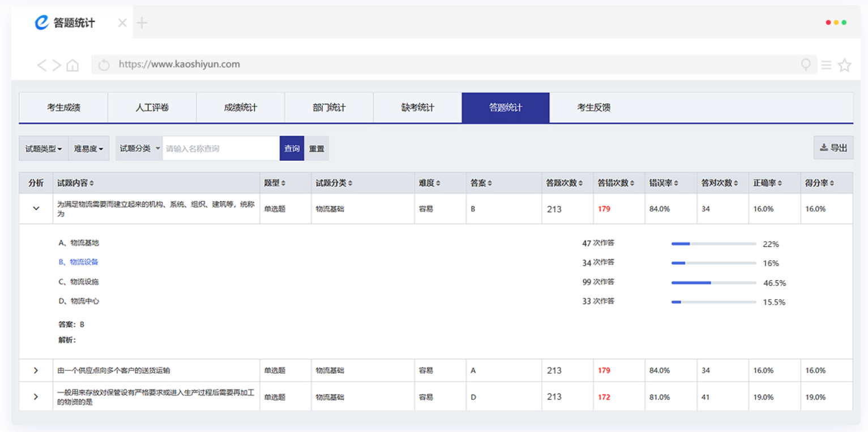Click the bookmark star icon
Image resolution: width=868 pixels, height=432 pixels.
pos(844,65)
